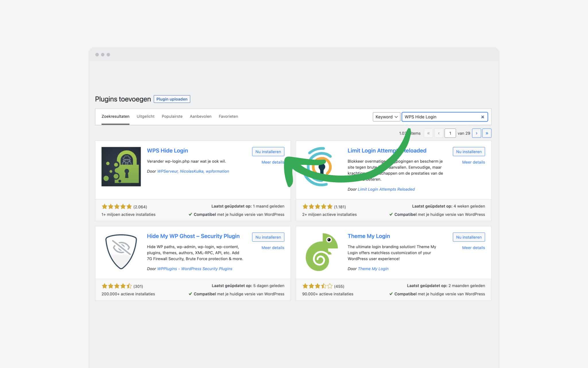Switch to the Uitgelicht tab
The height and width of the screenshot is (368, 588).
click(x=146, y=116)
